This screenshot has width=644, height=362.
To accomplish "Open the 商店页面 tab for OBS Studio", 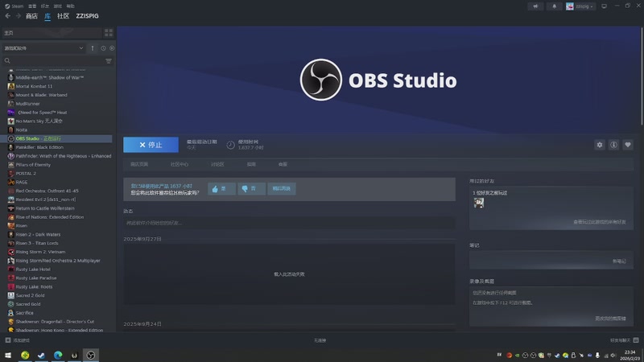I will 139,164.
